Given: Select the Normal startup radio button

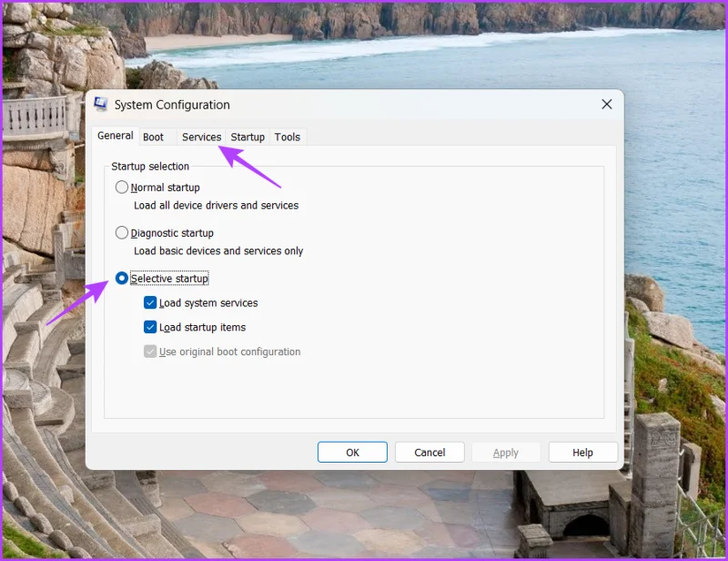Looking at the screenshot, I should click(x=122, y=188).
